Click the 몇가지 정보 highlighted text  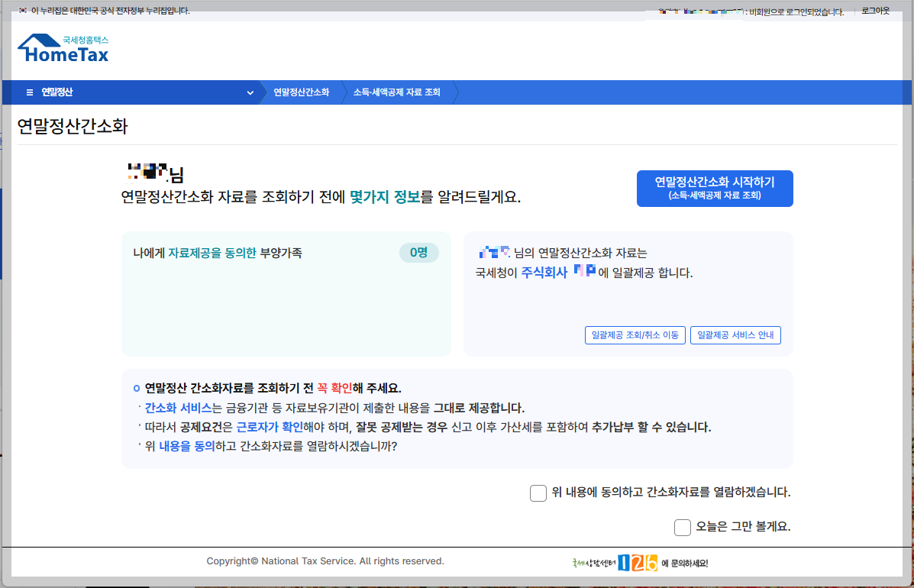pyautogui.click(x=385, y=197)
